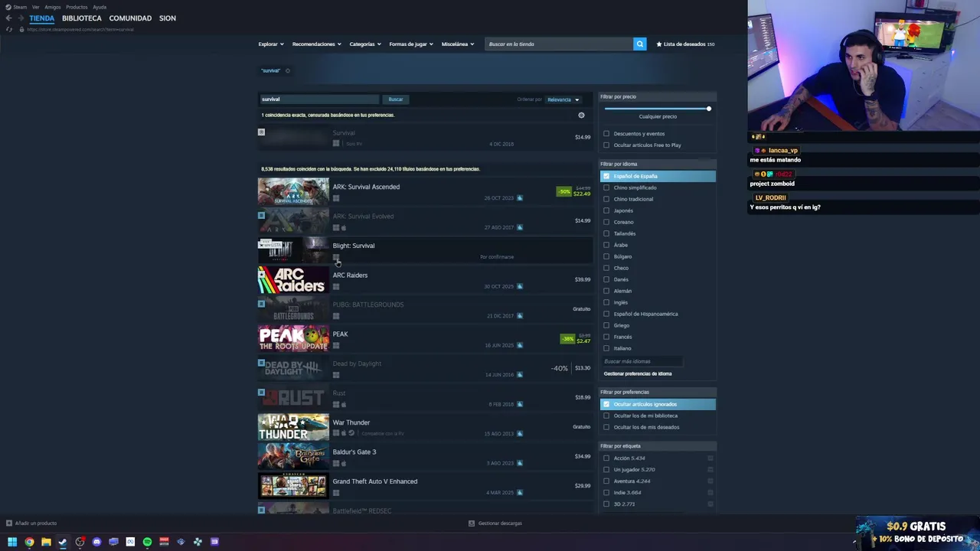Click the plus icon beside Añadir un producto
The width and height of the screenshot is (980, 551).
[x=8, y=523]
